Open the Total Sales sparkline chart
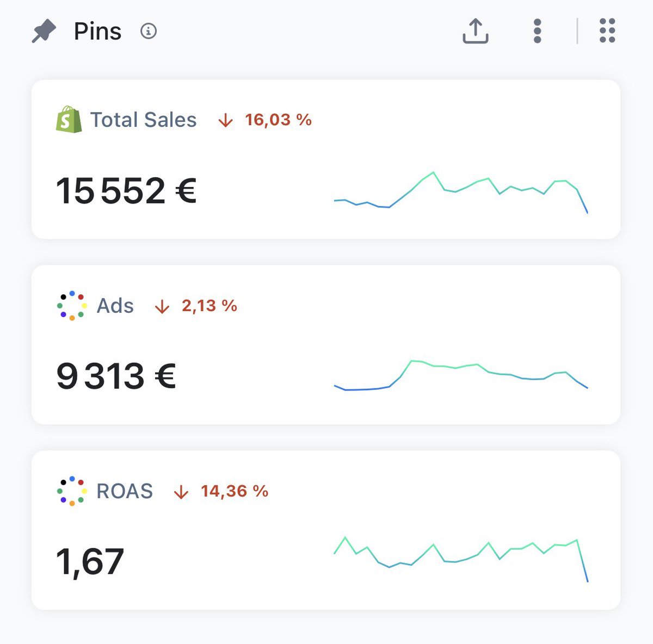This screenshot has height=644, width=653. click(x=461, y=193)
